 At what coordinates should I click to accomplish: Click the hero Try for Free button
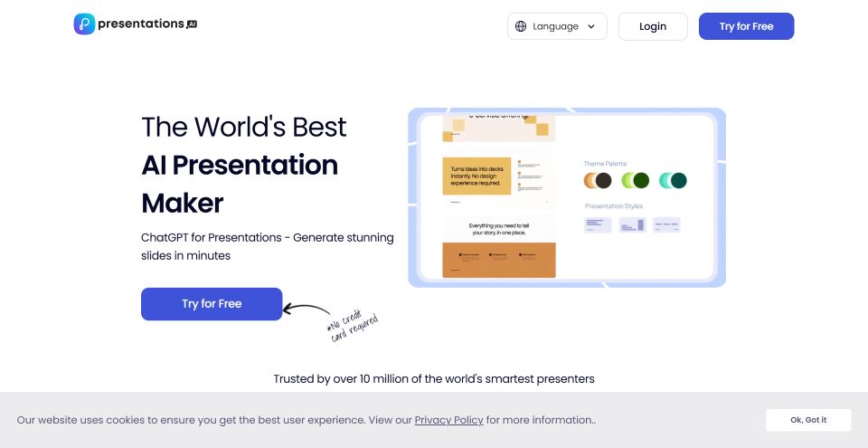tap(212, 304)
